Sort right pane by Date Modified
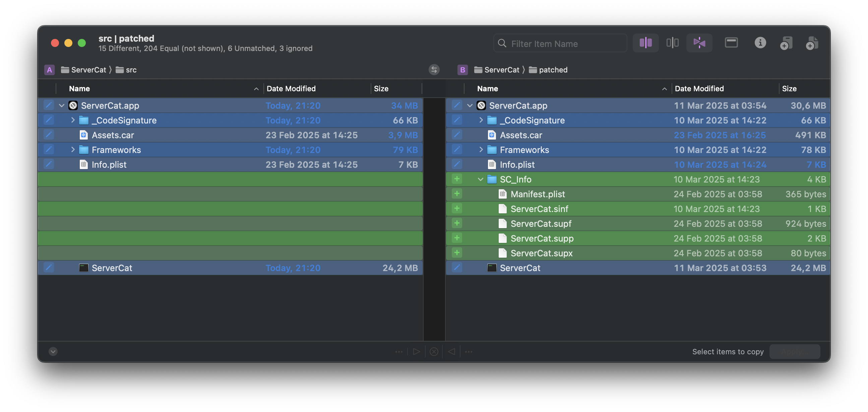The width and height of the screenshot is (868, 412). [725, 89]
